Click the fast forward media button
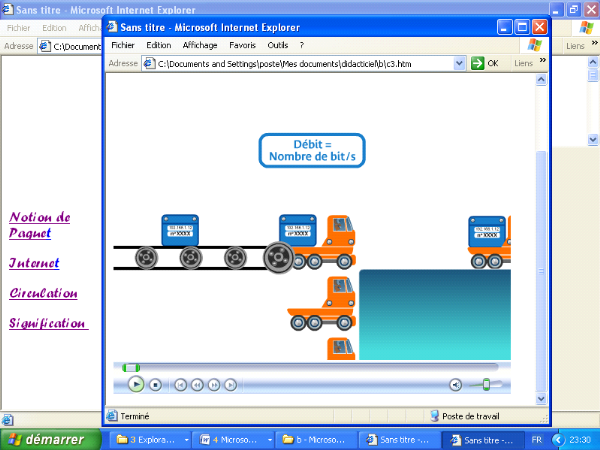600x450 pixels. [x=214, y=385]
